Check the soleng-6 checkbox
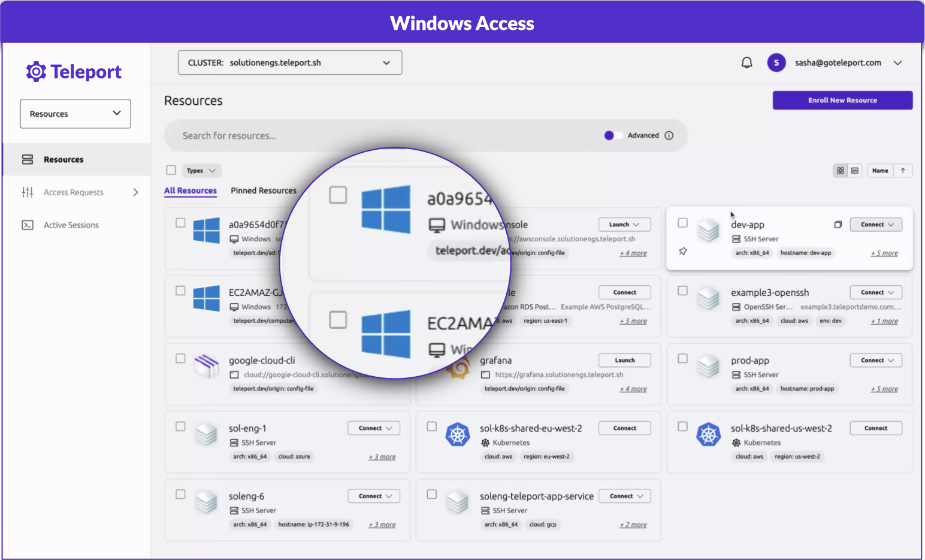The image size is (925, 560). click(180, 494)
